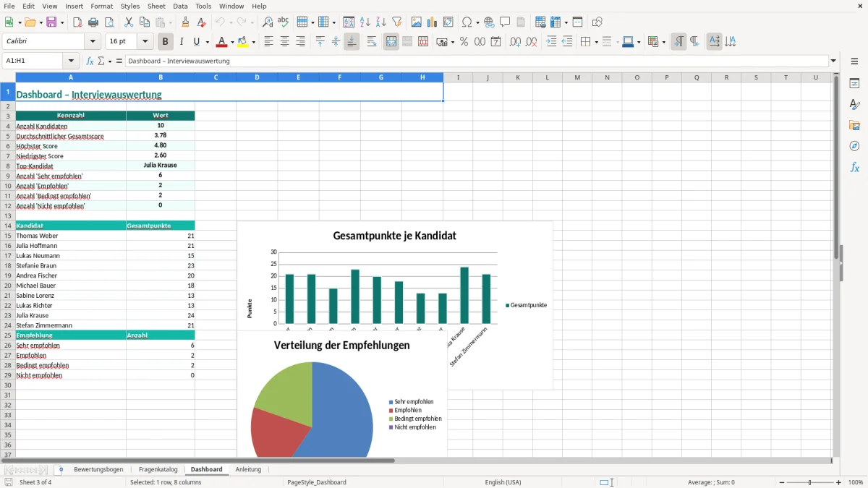Click the zoom slider handle
Viewport: 868px width, 488px height.
[810, 482]
